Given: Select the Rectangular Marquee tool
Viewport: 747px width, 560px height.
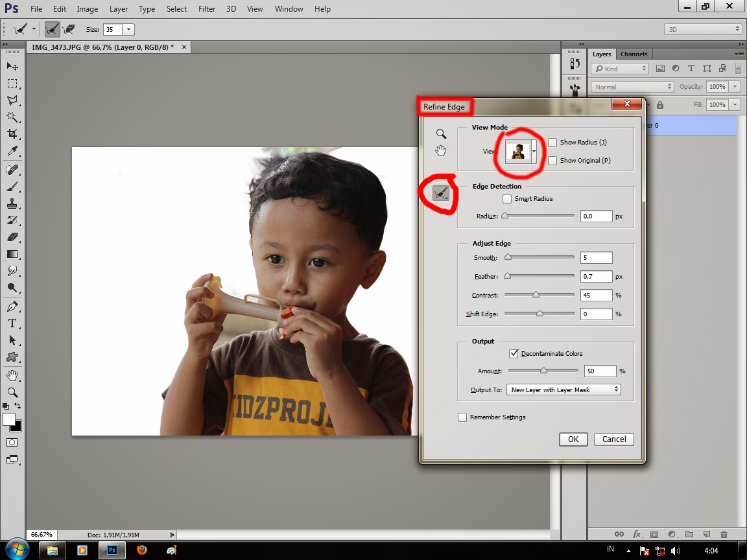Looking at the screenshot, I should tap(12, 84).
